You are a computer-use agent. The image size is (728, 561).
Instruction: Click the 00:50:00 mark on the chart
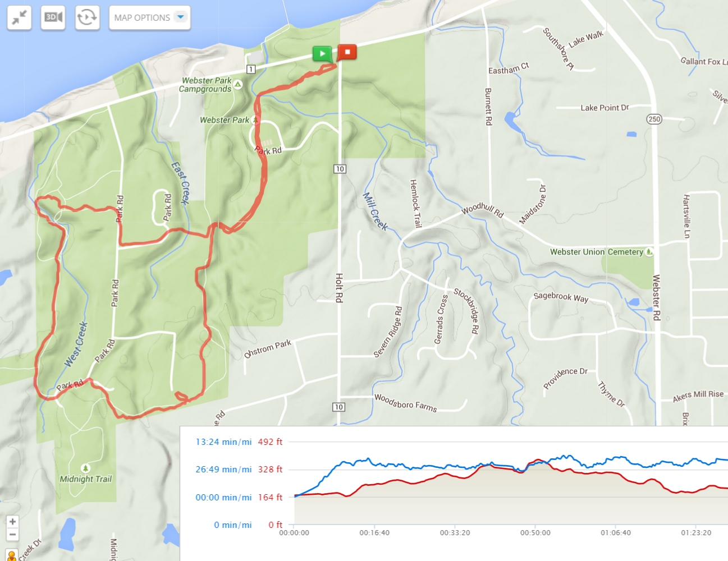coord(535,532)
